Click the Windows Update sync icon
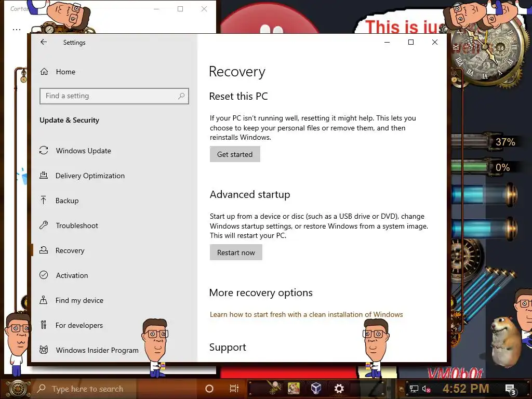The image size is (532, 399). (x=44, y=150)
